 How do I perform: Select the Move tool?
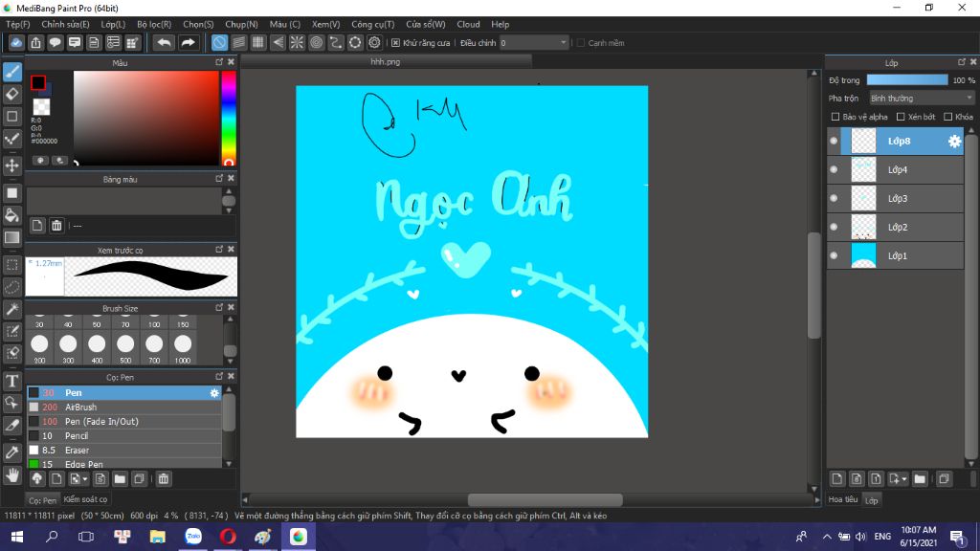11,165
